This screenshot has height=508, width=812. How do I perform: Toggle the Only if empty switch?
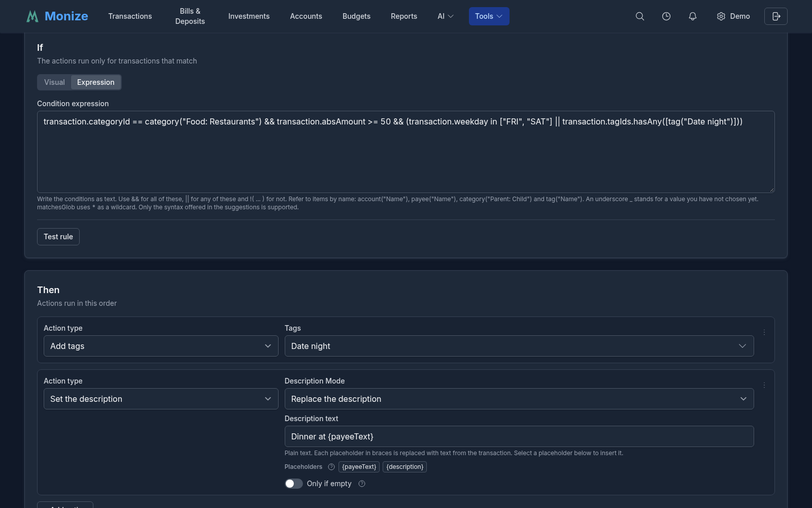pyautogui.click(x=294, y=484)
